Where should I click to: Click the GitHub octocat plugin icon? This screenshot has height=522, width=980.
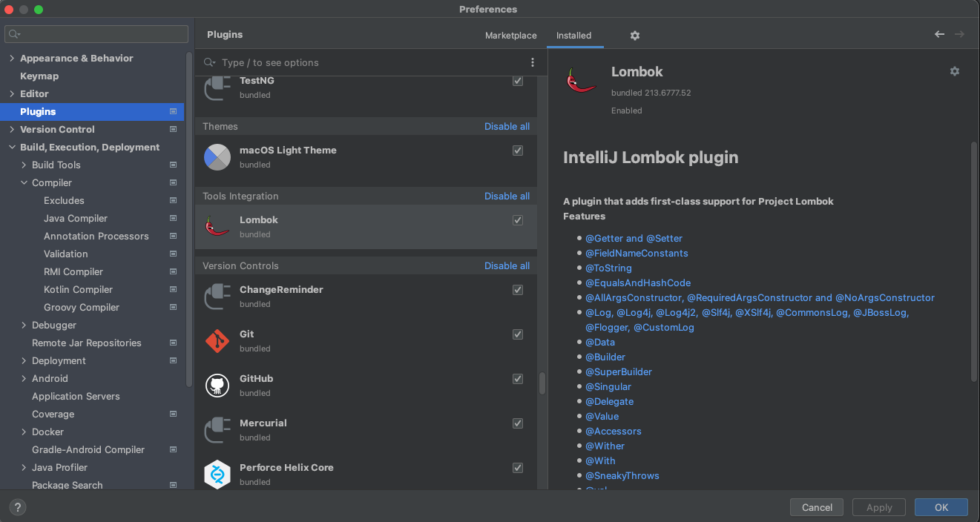(x=217, y=386)
